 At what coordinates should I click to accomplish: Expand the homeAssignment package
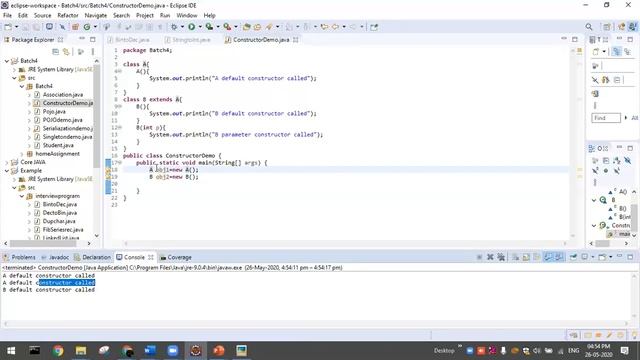click(x=22, y=154)
